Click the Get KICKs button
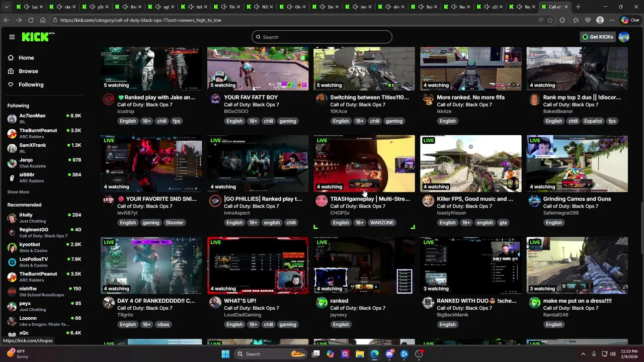644x362 pixels. click(x=598, y=37)
